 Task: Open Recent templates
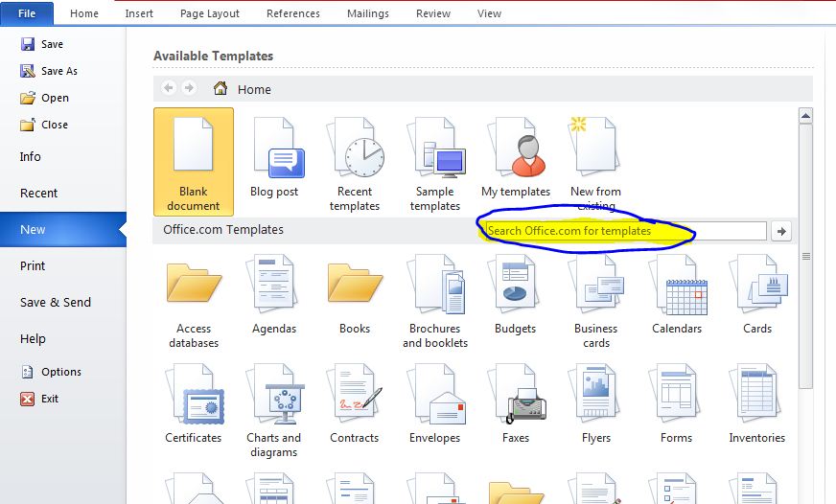pyautogui.click(x=355, y=164)
